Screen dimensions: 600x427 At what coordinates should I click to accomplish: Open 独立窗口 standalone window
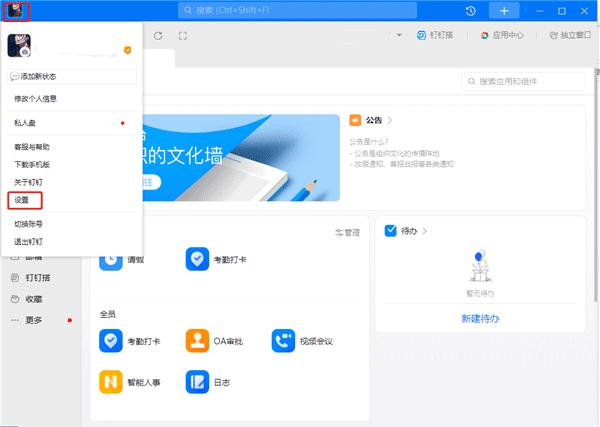pos(570,35)
